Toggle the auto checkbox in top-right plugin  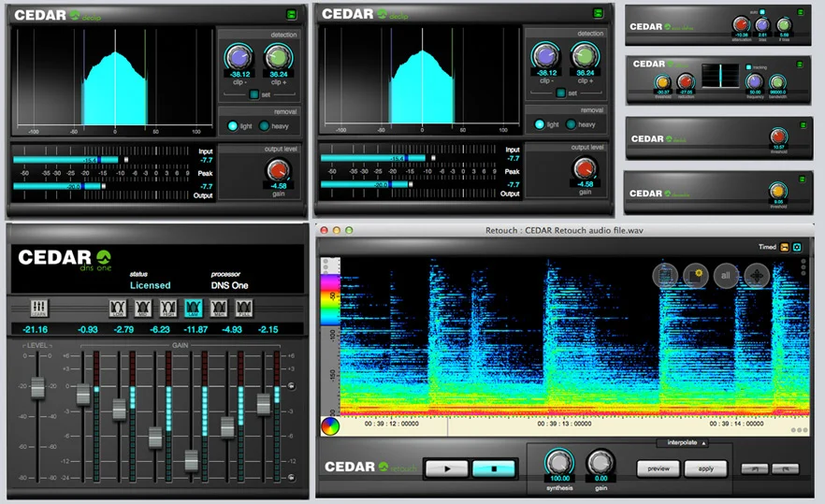[x=762, y=11]
